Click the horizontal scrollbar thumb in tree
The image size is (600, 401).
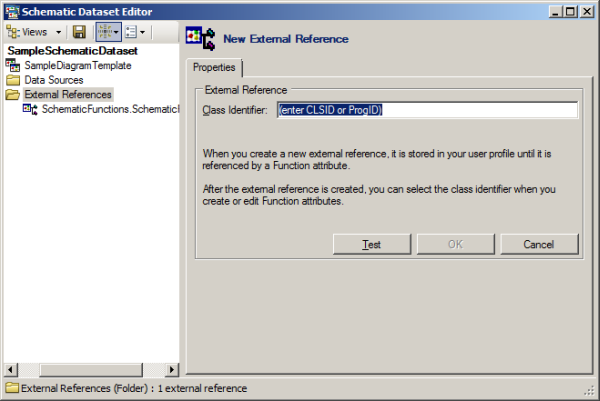coord(91,370)
